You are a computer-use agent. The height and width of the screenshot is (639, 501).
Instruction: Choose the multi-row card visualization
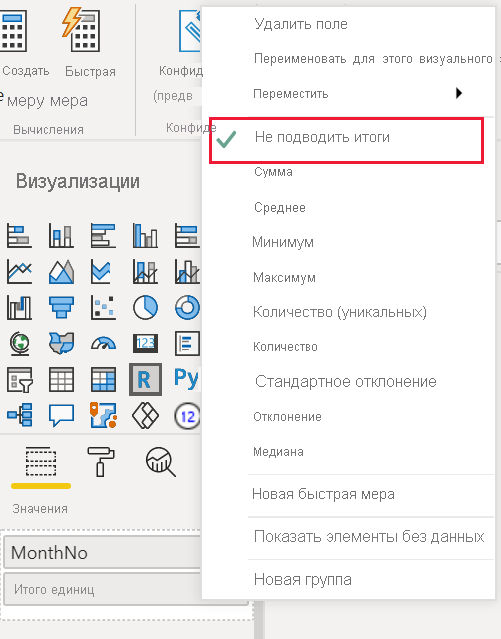[x=187, y=343]
